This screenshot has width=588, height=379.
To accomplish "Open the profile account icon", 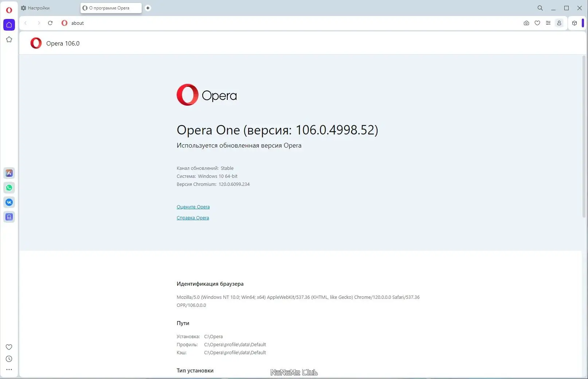I will coord(559,23).
